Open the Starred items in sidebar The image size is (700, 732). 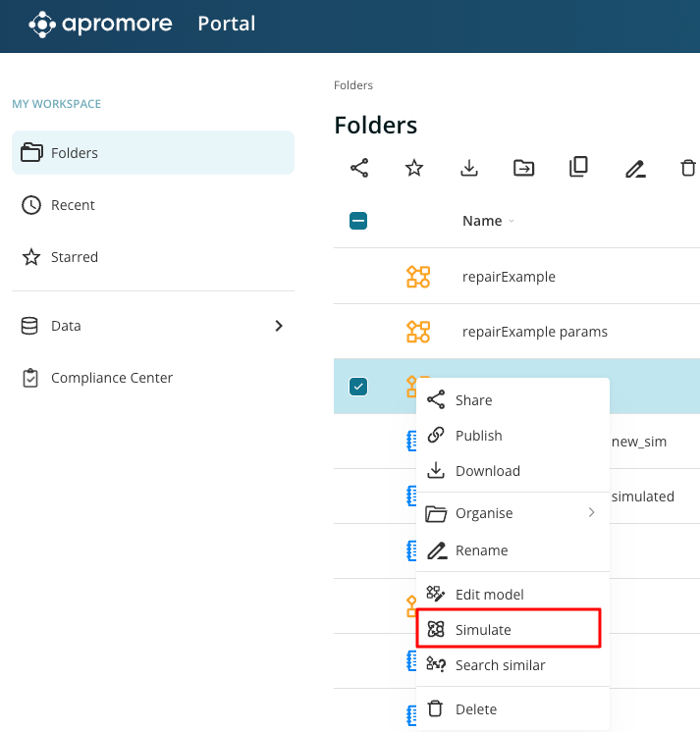(75, 257)
